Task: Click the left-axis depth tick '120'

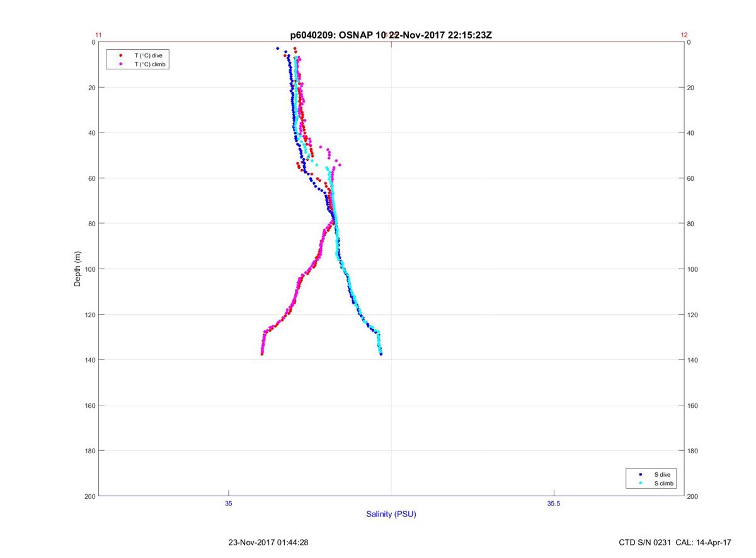Action: pyautogui.click(x=90, y=315)
